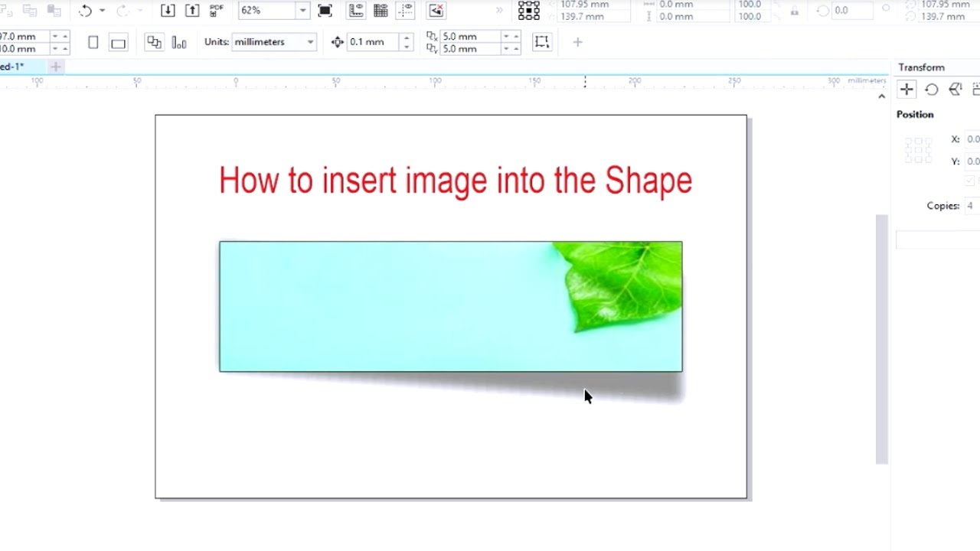Open the duplicate distance X dropdown arrows

point(511,37)
